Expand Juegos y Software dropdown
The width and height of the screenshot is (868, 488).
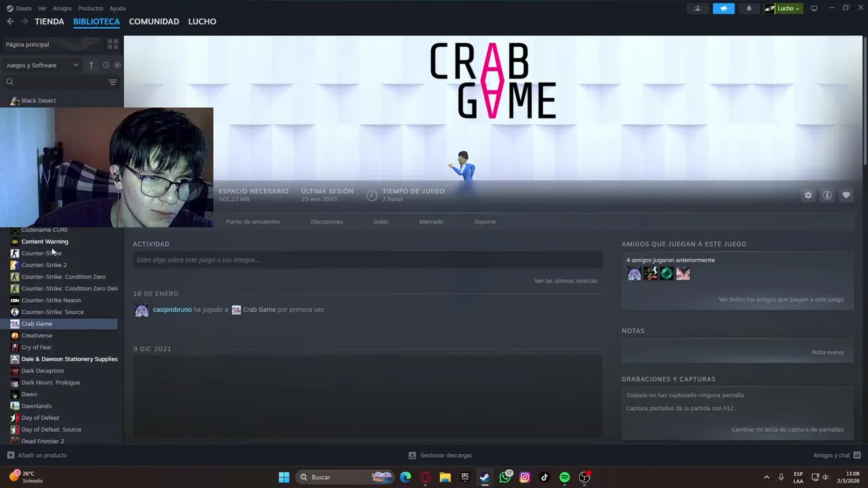tap(42, 65)
